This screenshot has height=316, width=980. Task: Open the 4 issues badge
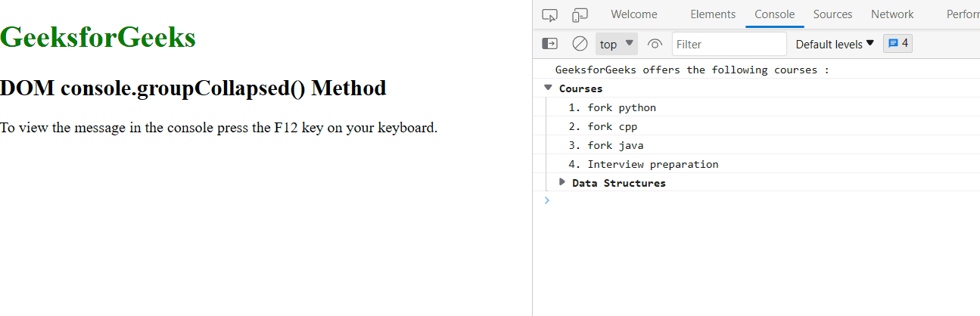pos(898,44)
